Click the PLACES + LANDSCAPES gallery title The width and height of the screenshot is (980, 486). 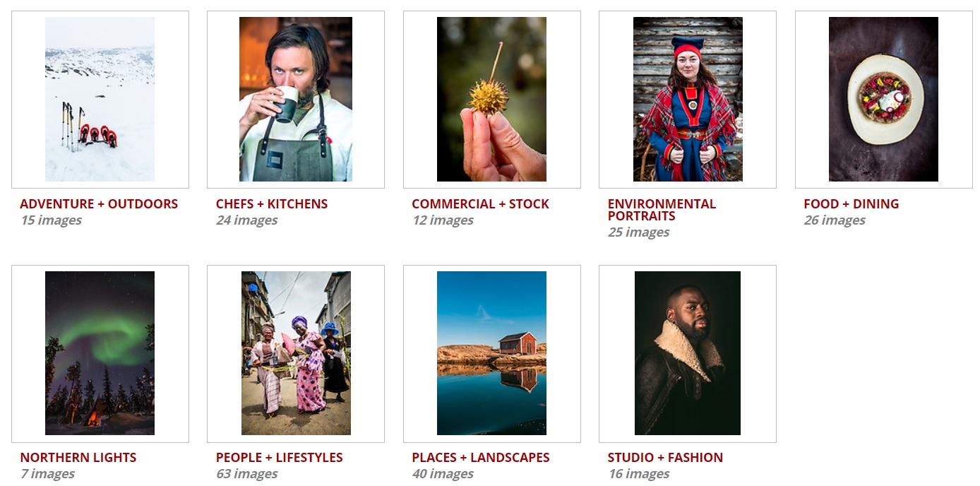click(481, 458)
